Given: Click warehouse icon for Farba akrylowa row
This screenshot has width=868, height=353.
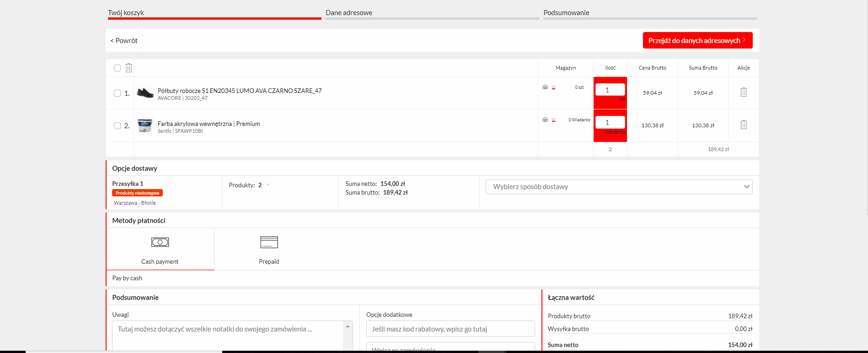Looking at the screenshot, I should [545, 119].
